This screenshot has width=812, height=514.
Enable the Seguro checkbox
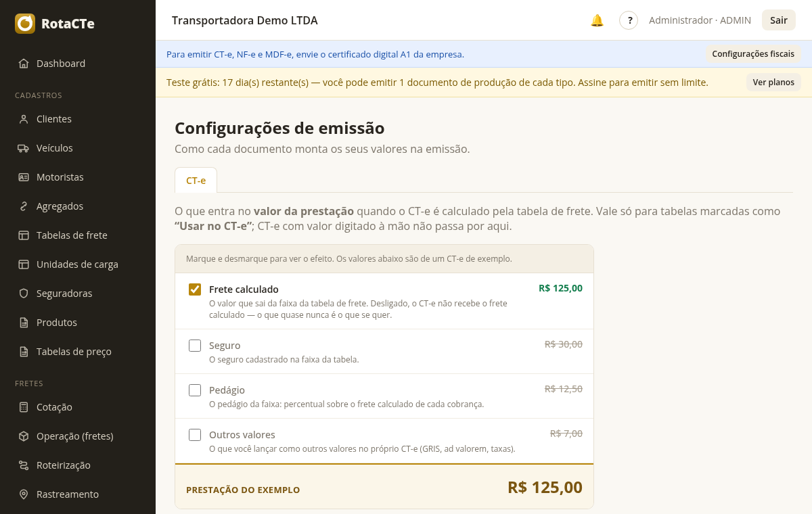(x=195, y=346)
